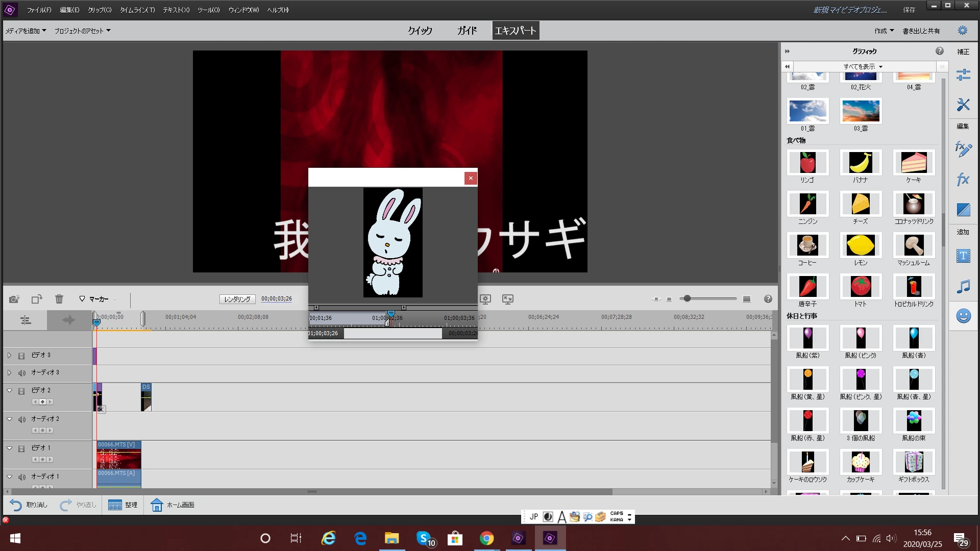The width and height of the screenshot is (980, 551).
Task: Click the timeline zoom slider handle
Action: click(687, 298)
